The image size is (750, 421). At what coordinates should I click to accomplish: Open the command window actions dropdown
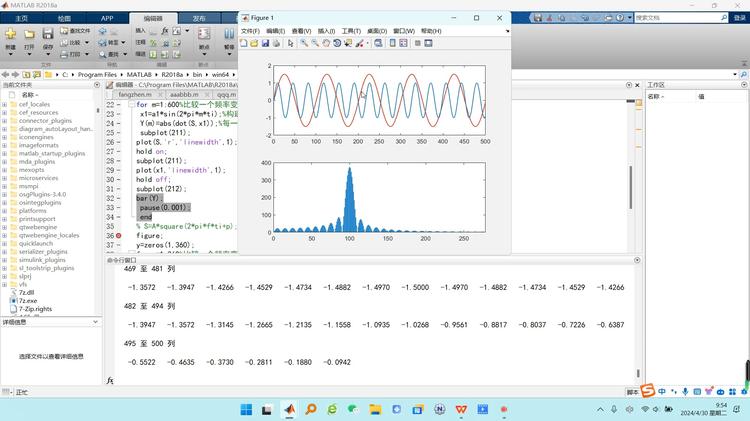(637, 260)
